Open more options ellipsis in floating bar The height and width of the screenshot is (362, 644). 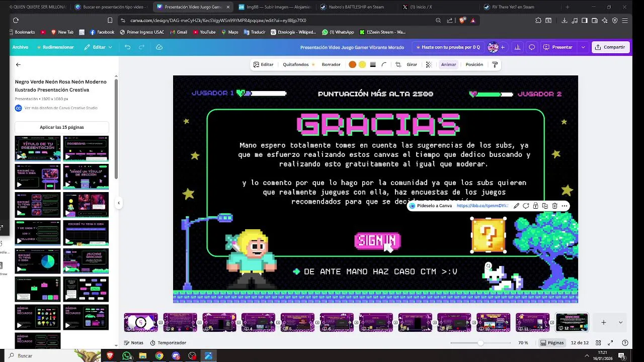coord(565,206)
